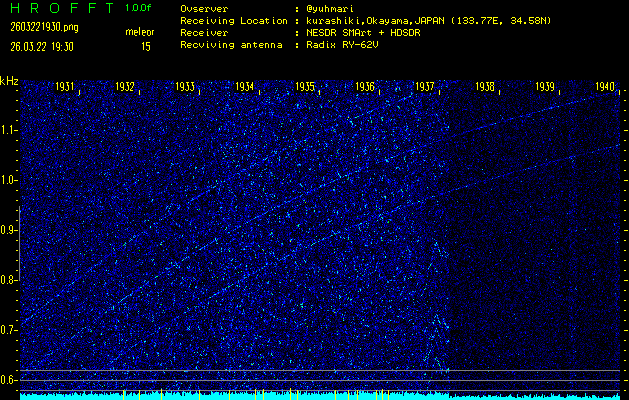Click the 0.6 frequency axis label
The image size is (629, 400).
pos(8,380)
